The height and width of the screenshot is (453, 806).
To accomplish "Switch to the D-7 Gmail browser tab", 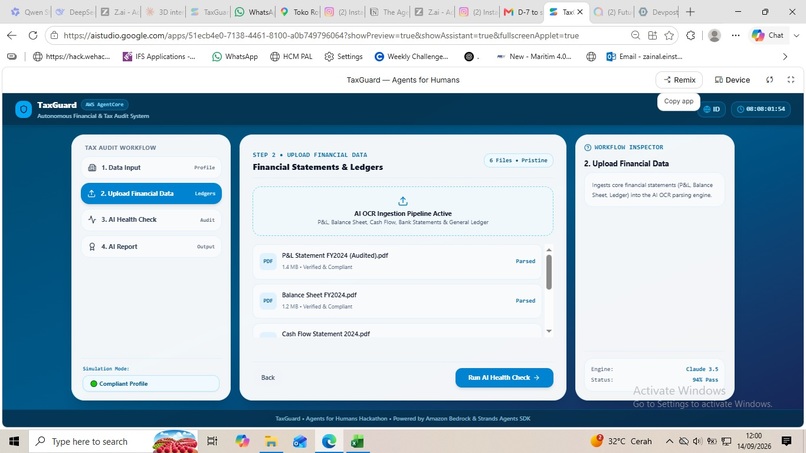I will [x=523, y=12].
